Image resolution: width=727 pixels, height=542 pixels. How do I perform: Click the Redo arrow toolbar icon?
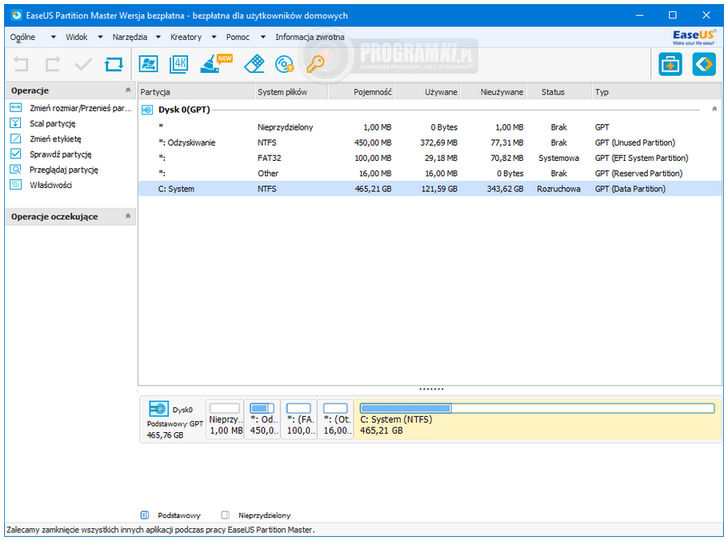point(52,64)
